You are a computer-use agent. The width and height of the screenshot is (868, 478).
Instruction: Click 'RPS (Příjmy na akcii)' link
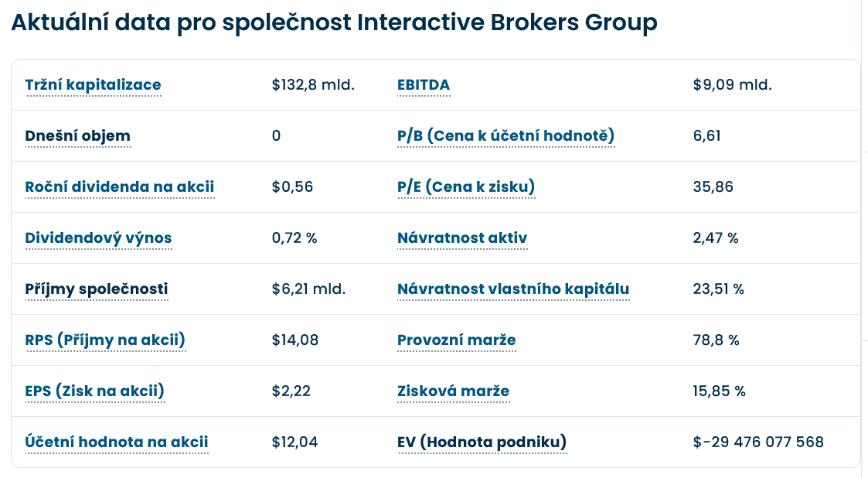[x=105, y=340]
